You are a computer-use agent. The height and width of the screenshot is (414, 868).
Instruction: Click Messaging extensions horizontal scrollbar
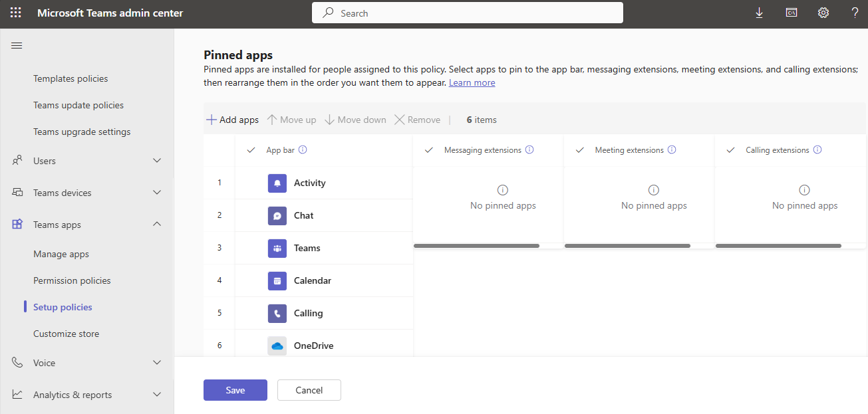coord(476,246)
